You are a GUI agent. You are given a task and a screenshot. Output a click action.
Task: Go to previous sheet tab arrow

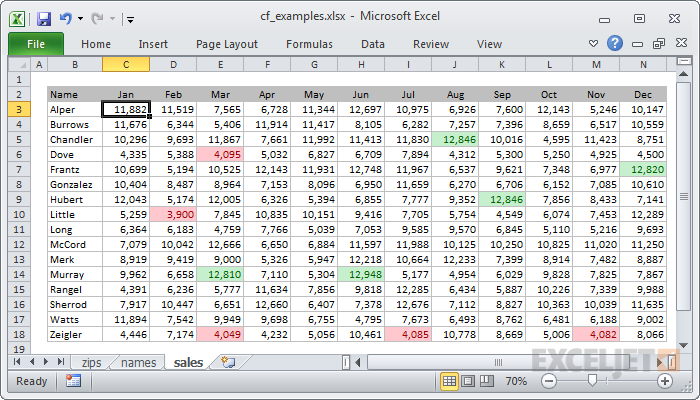tap(32, 362)
